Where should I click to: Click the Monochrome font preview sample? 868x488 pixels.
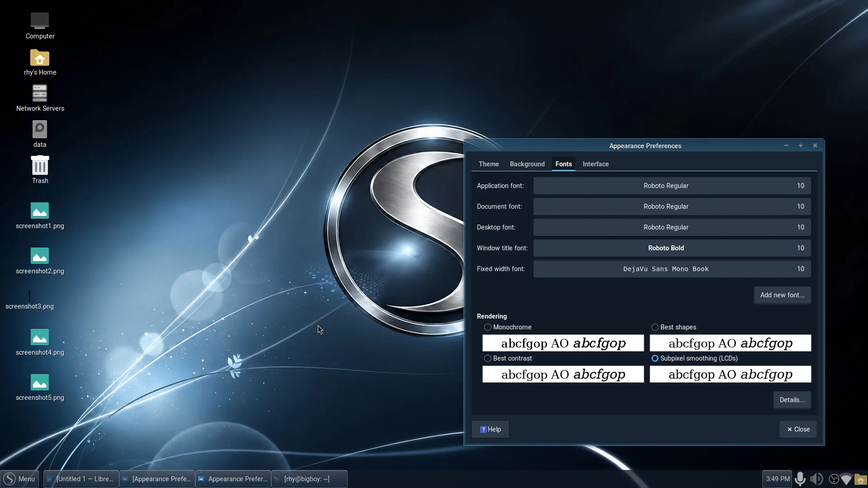[563, 343]
